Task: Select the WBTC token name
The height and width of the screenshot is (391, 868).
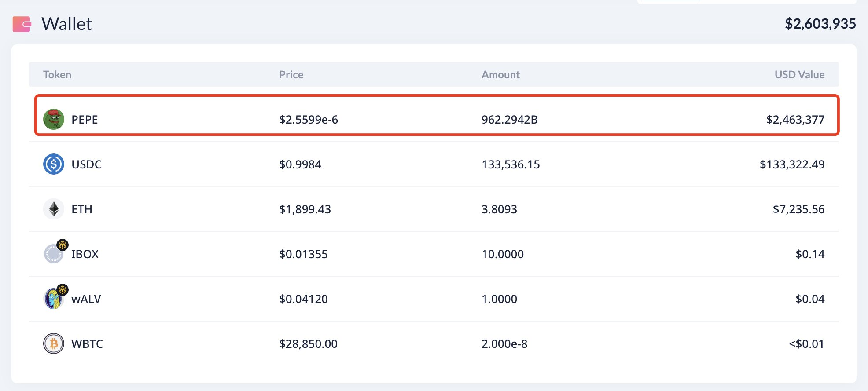Action: tap(87, 344)
